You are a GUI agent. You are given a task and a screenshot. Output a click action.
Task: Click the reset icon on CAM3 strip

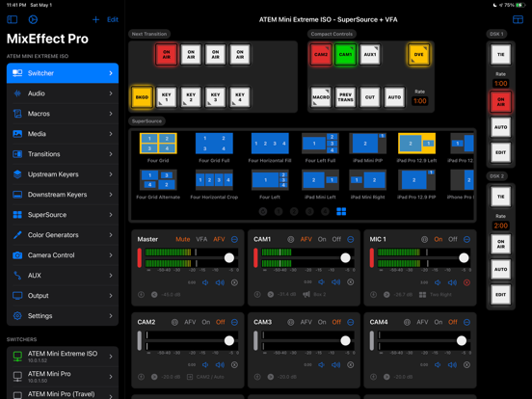(351, 364)
